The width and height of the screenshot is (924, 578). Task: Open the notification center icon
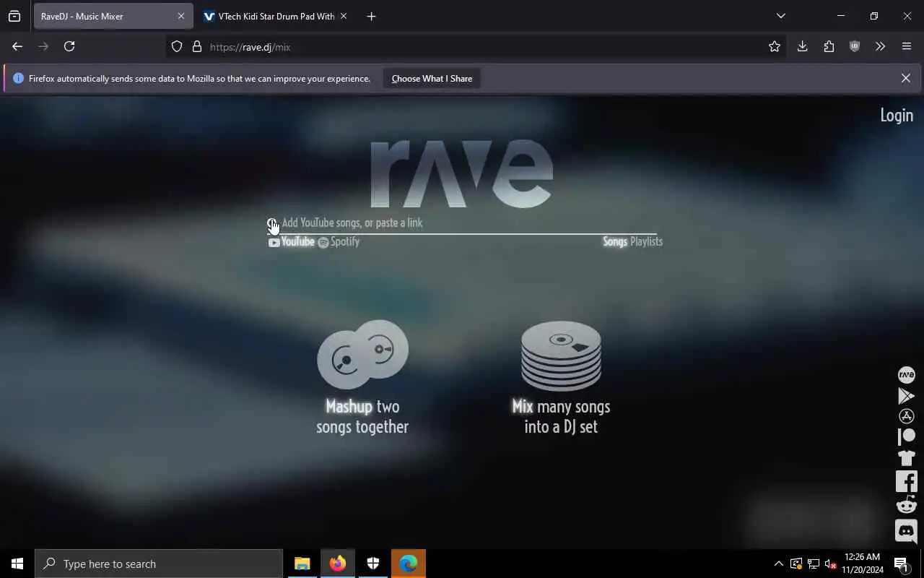pyautogui.click(x=902, y=564)
